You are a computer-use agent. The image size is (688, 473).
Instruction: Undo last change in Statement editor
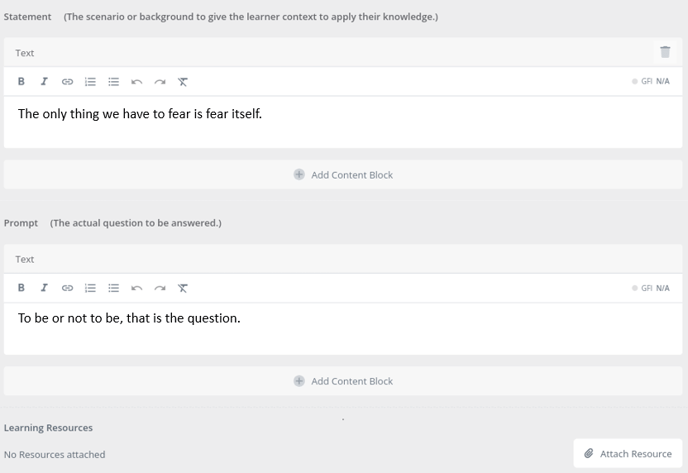pyautogui.click(x=137, y=82)
